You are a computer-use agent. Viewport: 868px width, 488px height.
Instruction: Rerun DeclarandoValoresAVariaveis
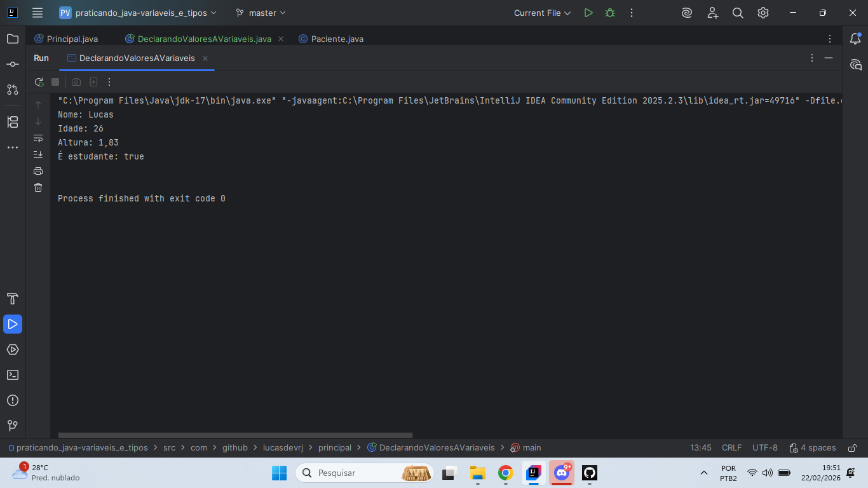coord(39,82)
